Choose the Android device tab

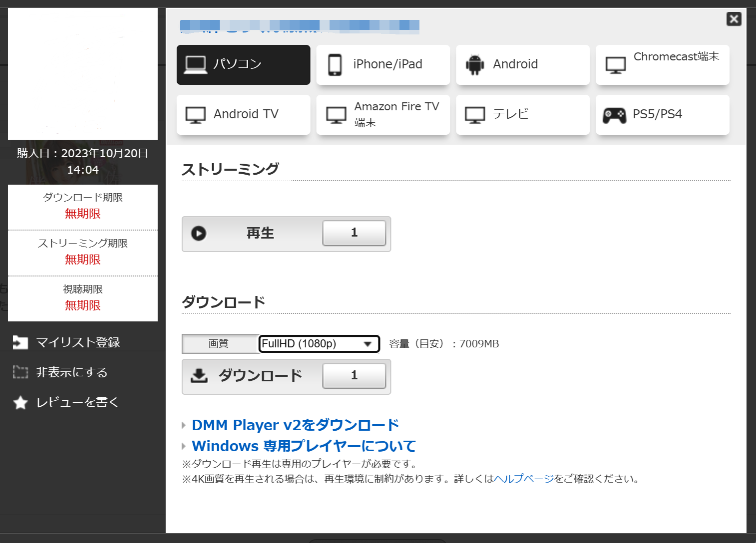point(523,65)
